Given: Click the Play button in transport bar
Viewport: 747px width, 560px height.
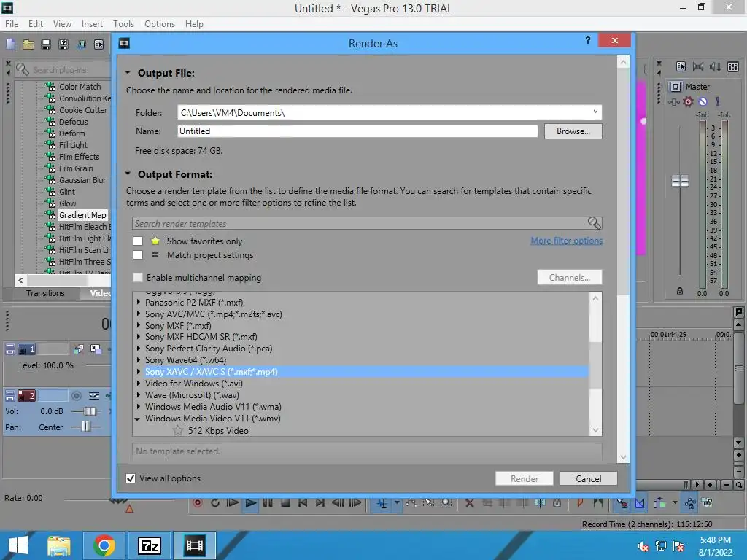Looking at the screenshot, I should (x=251, y=503).
